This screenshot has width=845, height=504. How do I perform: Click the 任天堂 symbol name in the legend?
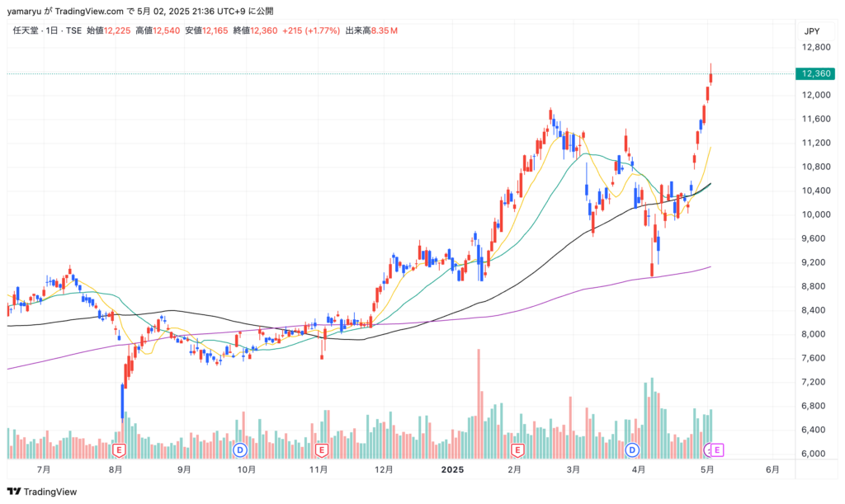[x=26, y=31]
